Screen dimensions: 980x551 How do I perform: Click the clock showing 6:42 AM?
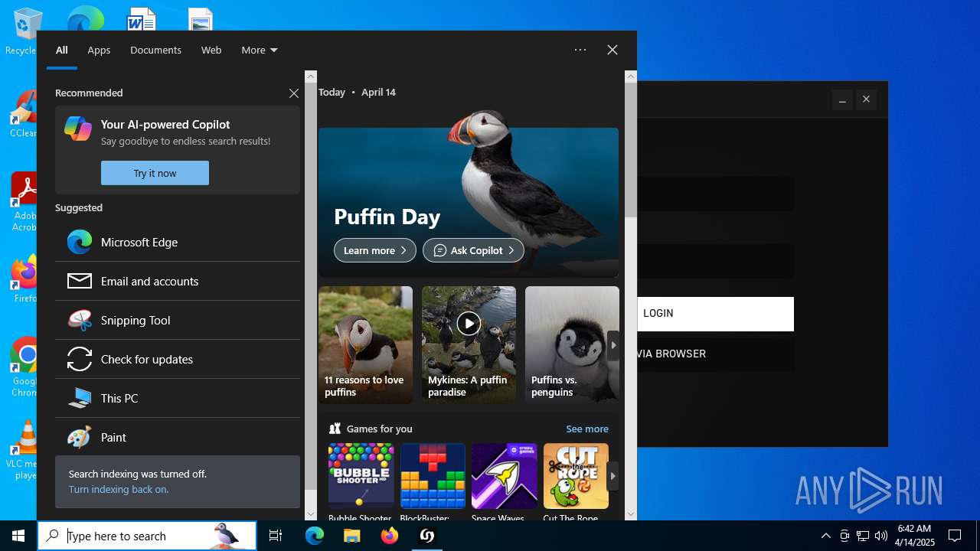[914, 536]
